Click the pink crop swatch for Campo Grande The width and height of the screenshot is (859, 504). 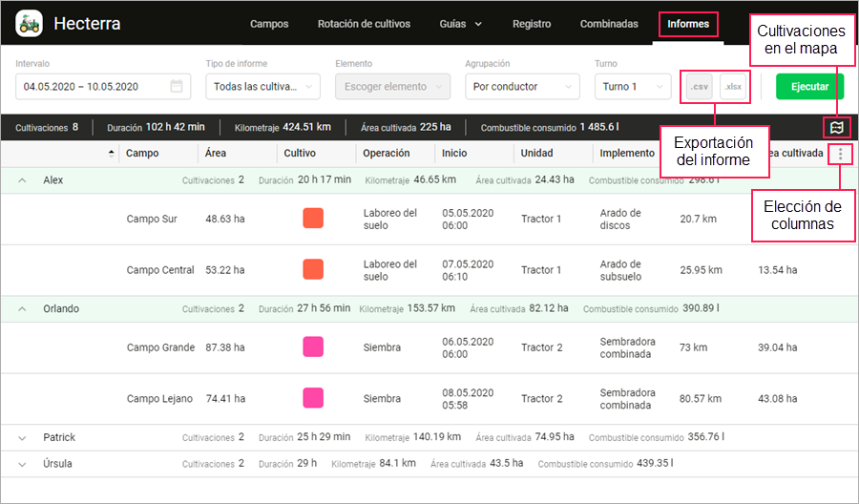coord(313,346)
